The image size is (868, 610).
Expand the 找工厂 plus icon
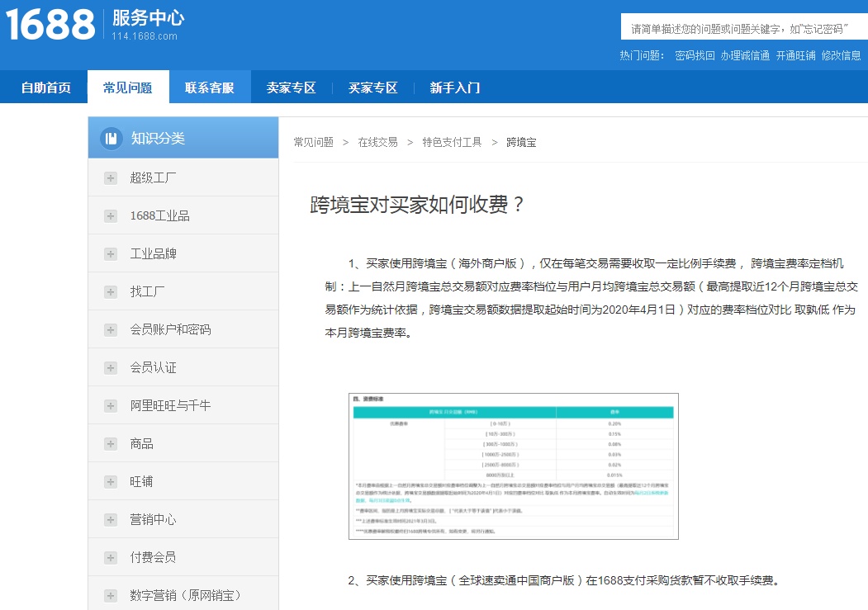coord(111,292)
